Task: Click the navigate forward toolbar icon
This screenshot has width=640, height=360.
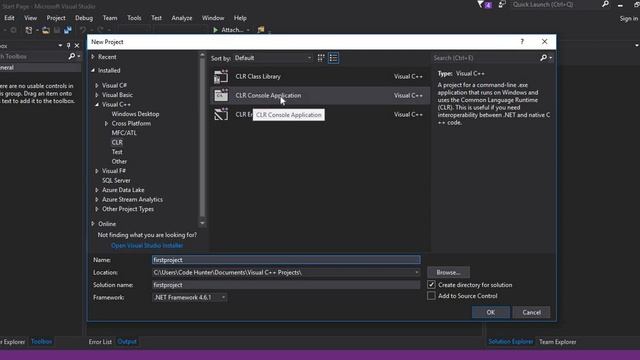Action: pyautogui.click(x=13, y=30)
